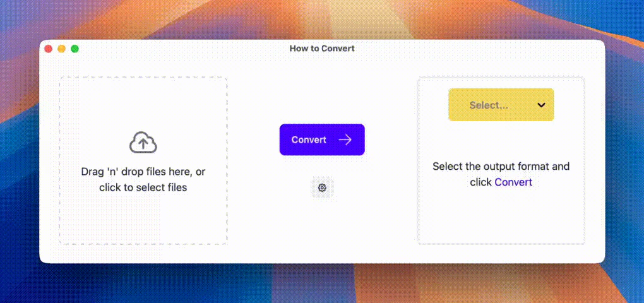Click the Select... placeholder text

coord(488,105)
